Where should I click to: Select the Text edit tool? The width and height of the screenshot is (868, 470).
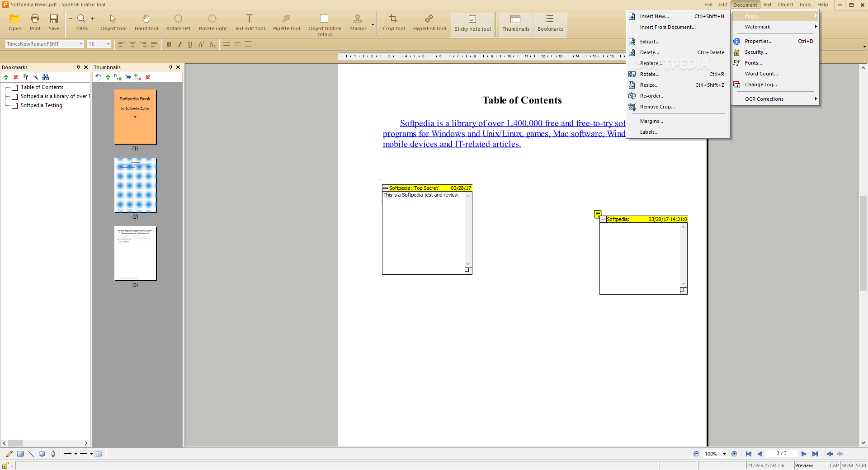pos(250,23)
